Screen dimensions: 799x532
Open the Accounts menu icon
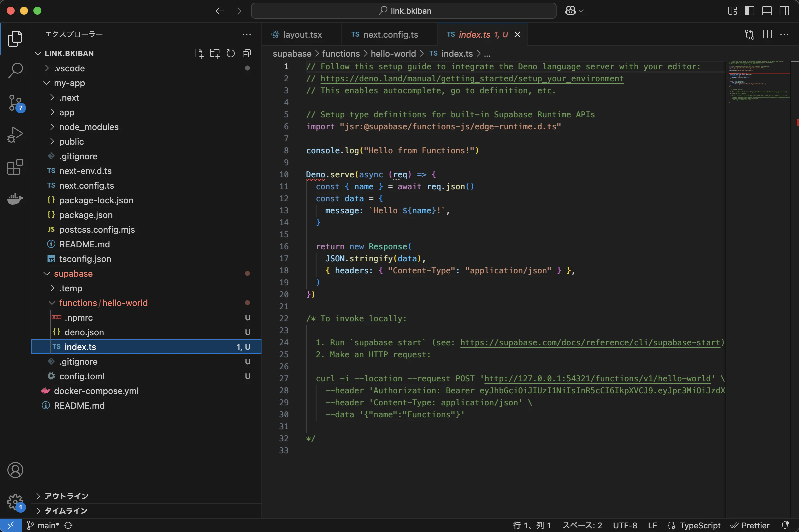(15, 470)
